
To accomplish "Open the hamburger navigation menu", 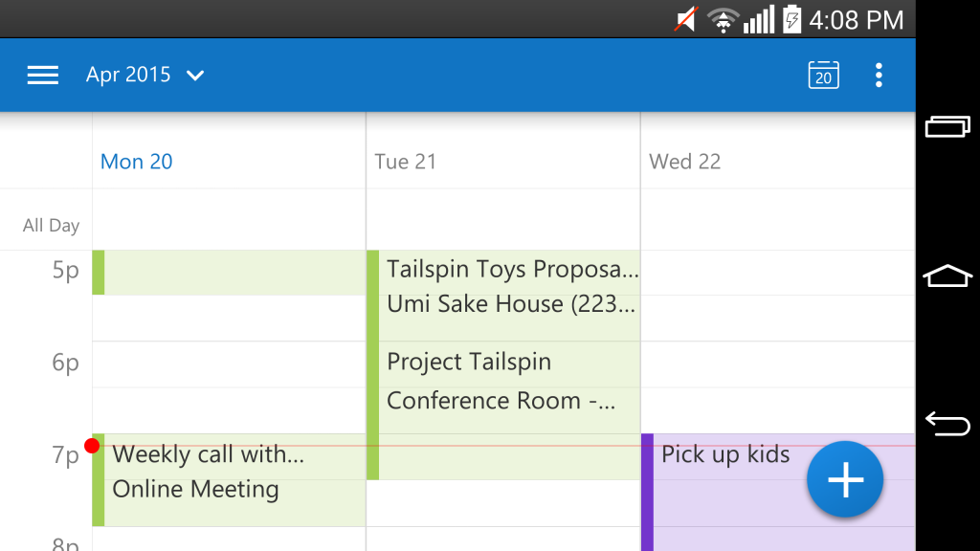I will 43,76.
